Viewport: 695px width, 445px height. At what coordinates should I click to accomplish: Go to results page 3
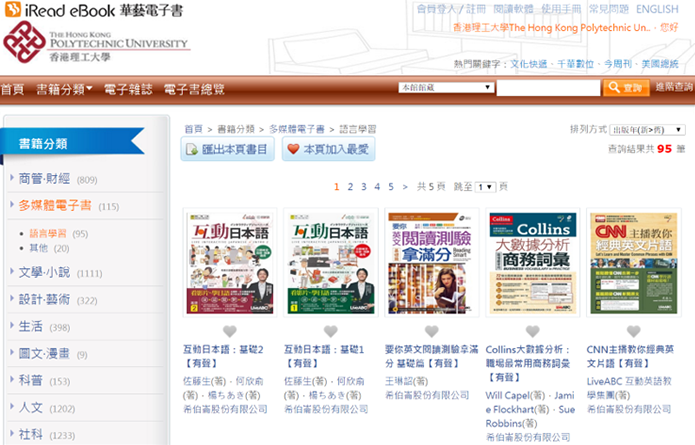pyautogui.click(x=363, y=187)
